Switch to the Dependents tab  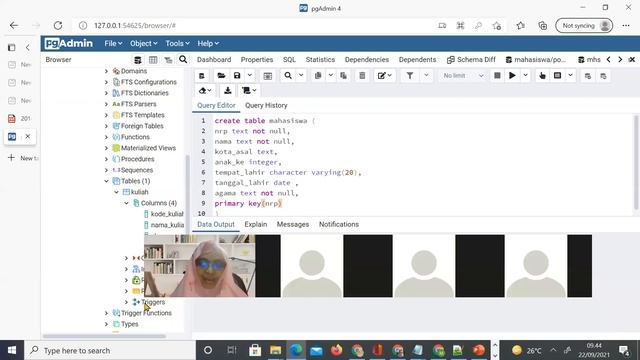[418, 60]
